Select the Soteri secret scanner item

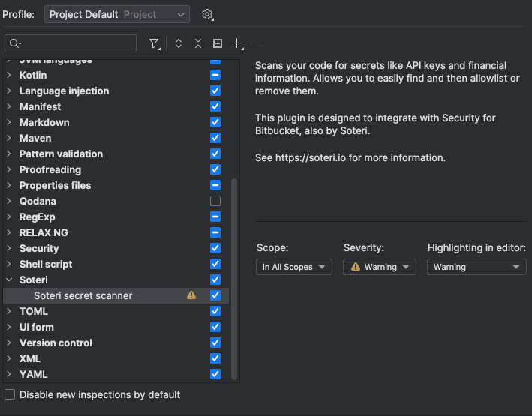point(83,295)
